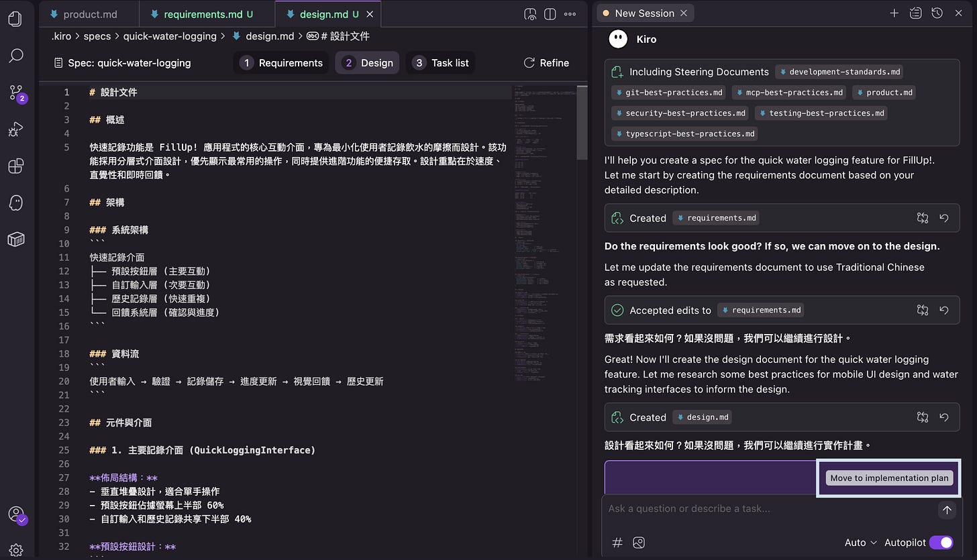Open mcp-best-practices.md steering chip
Viewport: 977px width, 560px height.
coord(789,93)
